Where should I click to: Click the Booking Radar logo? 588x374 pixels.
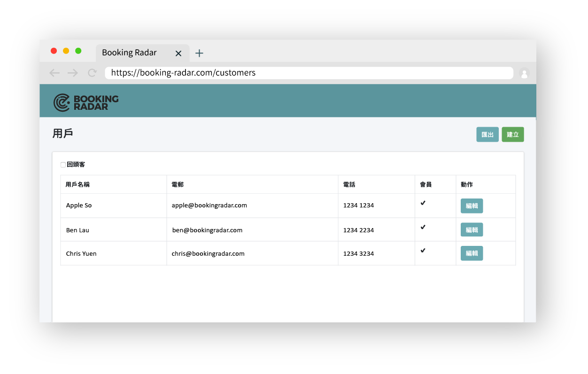point(86,102)
